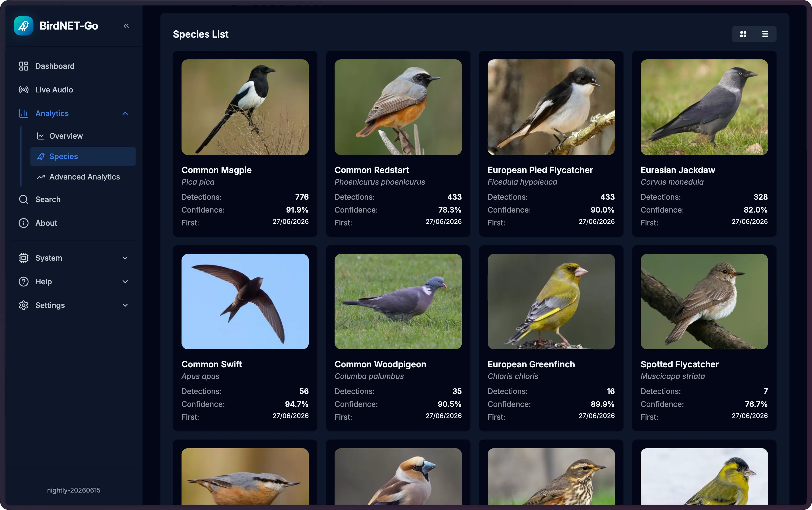The image size is (812, 510).
Task: Open the Dashboard page
Action: click(74, 66)
